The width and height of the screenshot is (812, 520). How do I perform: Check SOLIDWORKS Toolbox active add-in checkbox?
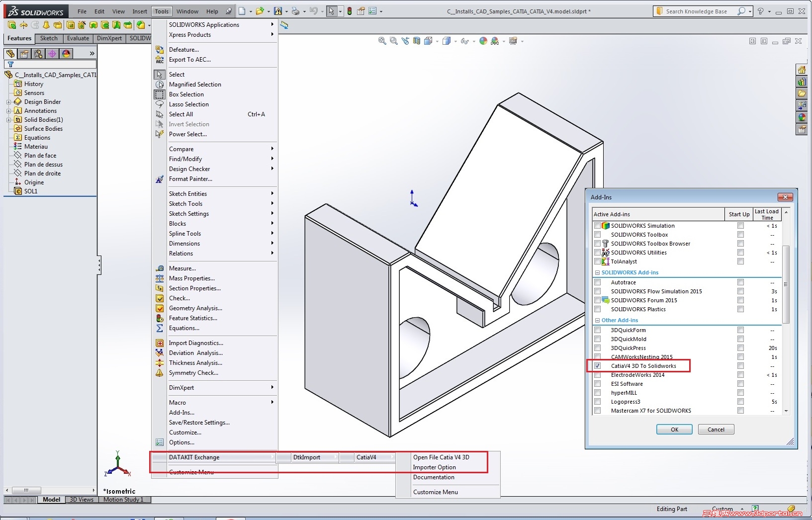tap(598, 235)
